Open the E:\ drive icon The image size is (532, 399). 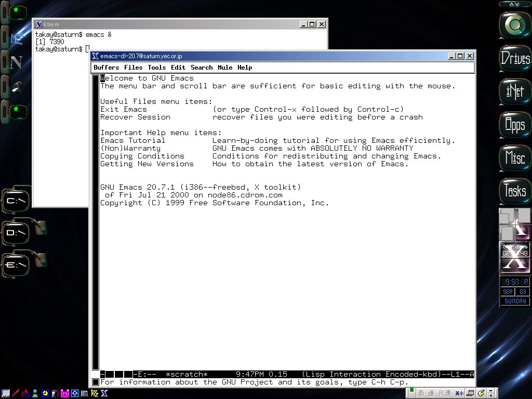coord(16,265)
